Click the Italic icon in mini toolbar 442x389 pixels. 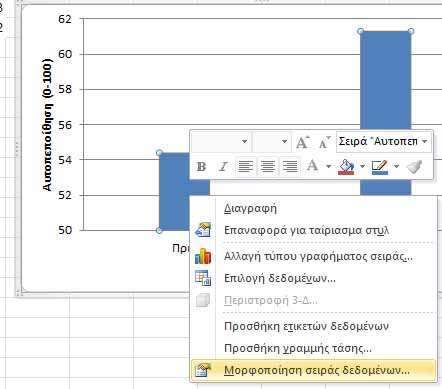click(223, 166)
